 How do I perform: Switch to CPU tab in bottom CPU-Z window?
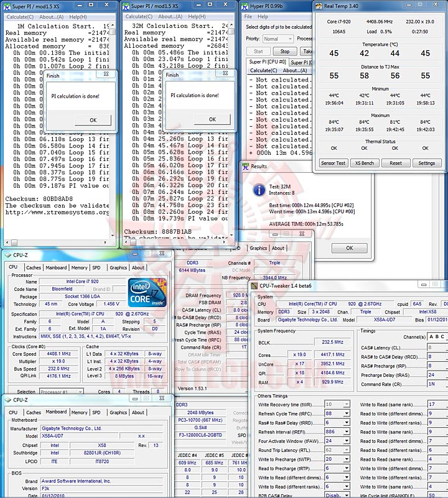13,412
